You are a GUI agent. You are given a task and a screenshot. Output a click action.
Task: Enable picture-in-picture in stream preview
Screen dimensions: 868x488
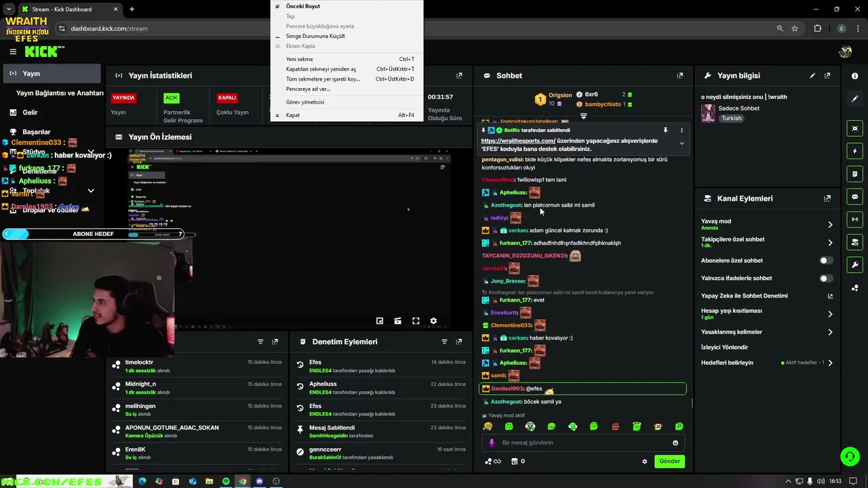point(380,321)
